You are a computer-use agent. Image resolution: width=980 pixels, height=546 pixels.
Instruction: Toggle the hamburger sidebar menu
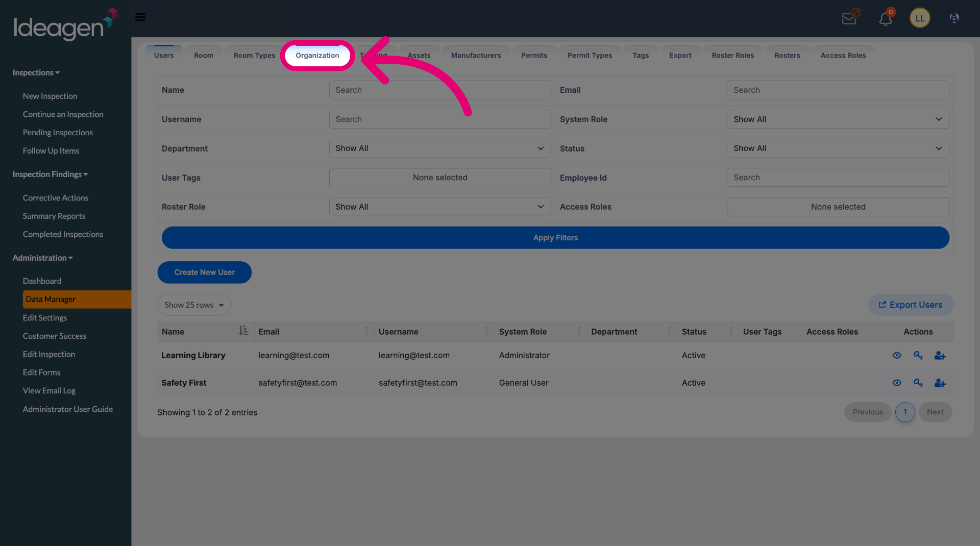[x=140, y=17]
